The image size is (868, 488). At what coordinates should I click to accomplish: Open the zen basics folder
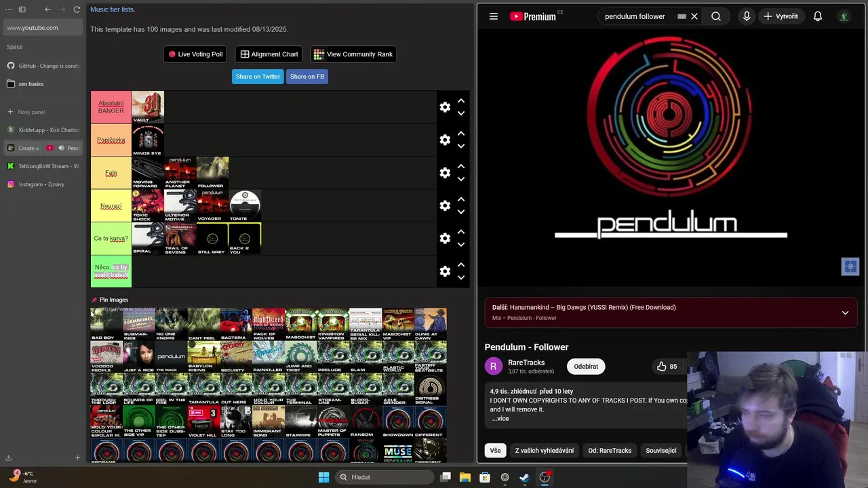coord(43,84)
